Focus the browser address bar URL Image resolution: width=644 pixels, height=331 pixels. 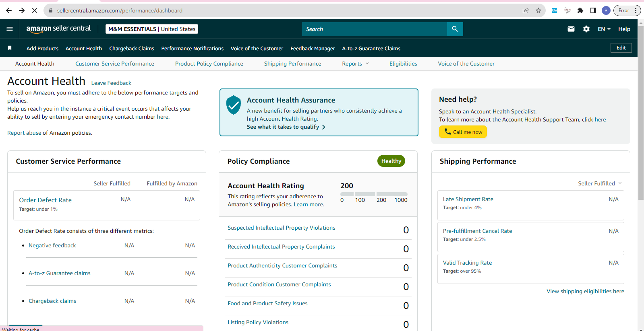coord(120,10)
